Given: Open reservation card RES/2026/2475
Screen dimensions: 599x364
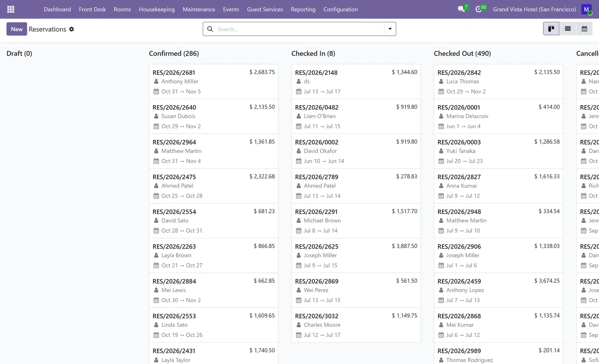Looking at the screenshot, I should 214,186.
